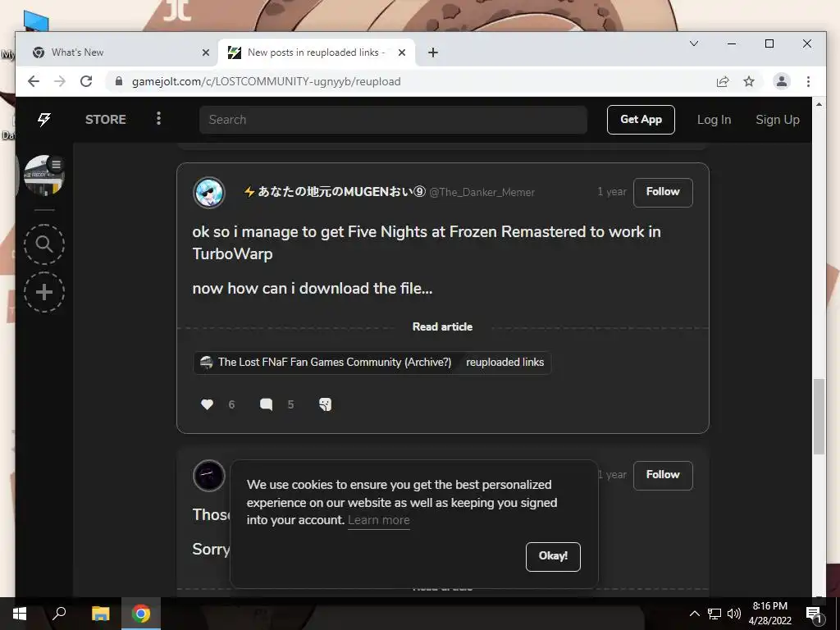Follow The_Danker_Memer
840x630 pixels.
[663, 192]
